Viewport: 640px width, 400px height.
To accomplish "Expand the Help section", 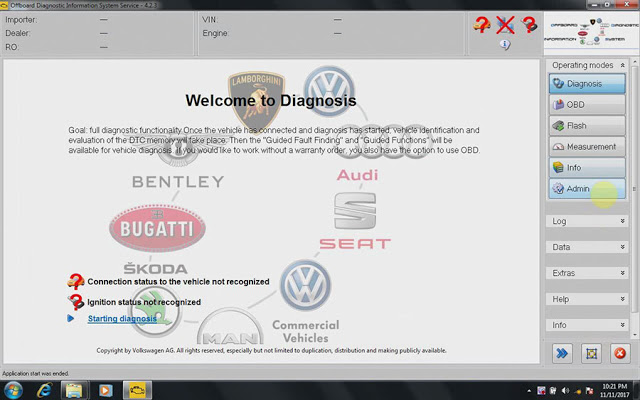I will pos(587,299).
